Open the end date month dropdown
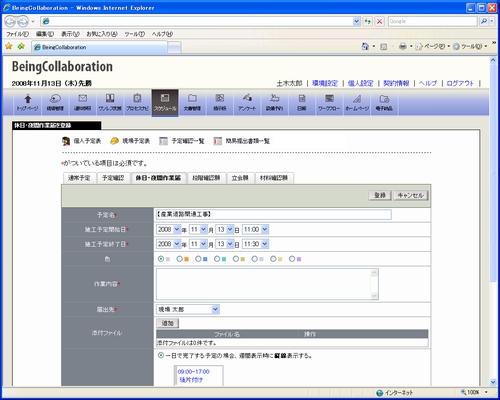Image resolution: width=500 pixels, height=400 pixels. click(x=198, y=244)
